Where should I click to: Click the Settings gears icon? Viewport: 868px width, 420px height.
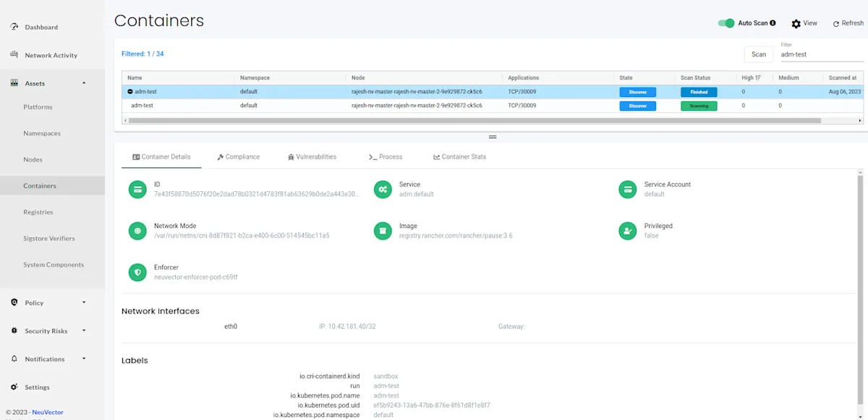[14, 387]
